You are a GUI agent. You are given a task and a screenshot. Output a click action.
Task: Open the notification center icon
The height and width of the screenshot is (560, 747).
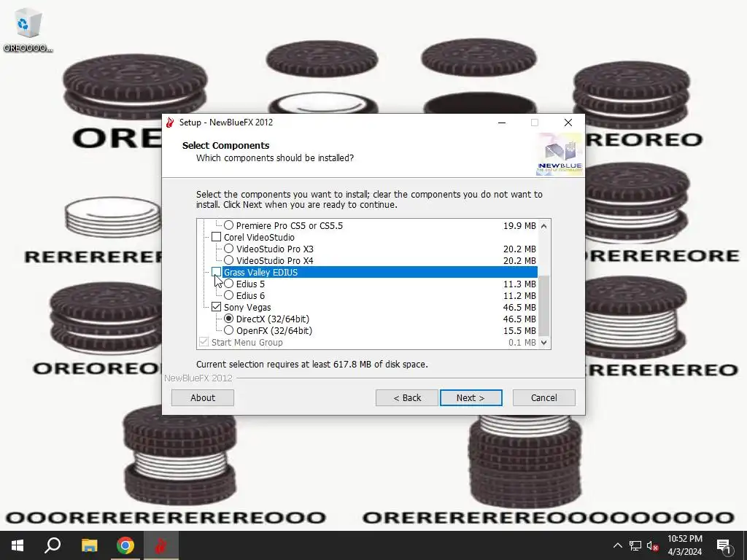723,545
